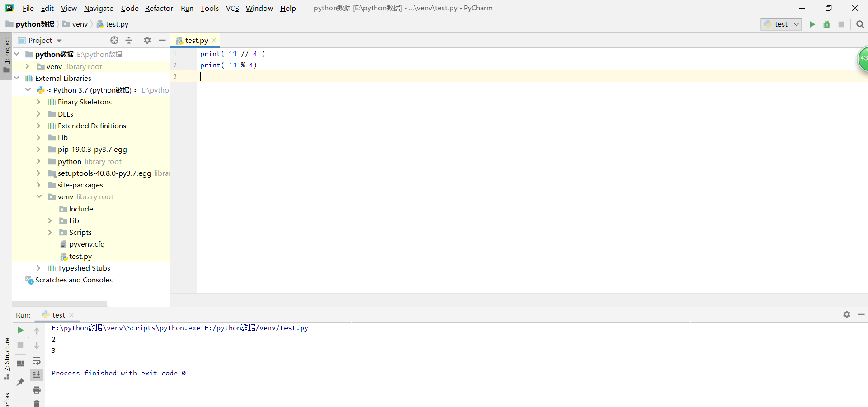Open Search Everywhere with the magnifier icon
Image resolution: width=868 pixels, height=407 pixels.
point(860,24)
